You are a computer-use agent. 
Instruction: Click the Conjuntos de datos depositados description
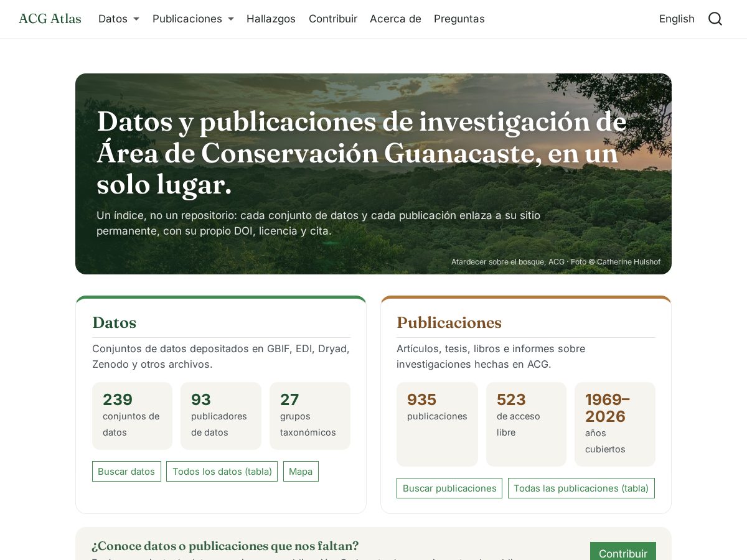click(x=221, y=357)
